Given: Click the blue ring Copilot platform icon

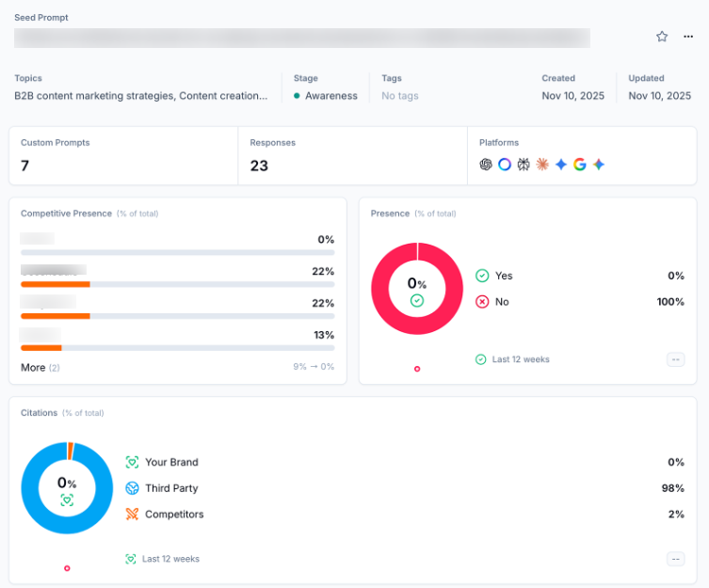Looking at the screenshot, I should click(505, 165).
